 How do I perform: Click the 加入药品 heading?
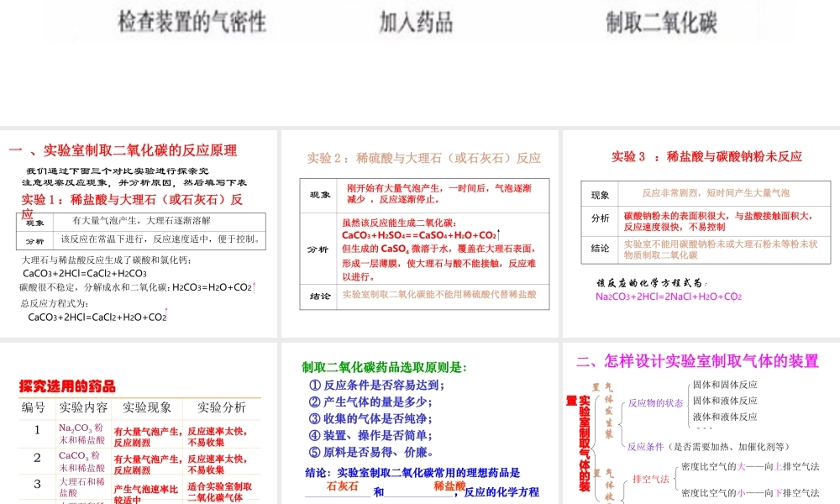pos(417,23)
